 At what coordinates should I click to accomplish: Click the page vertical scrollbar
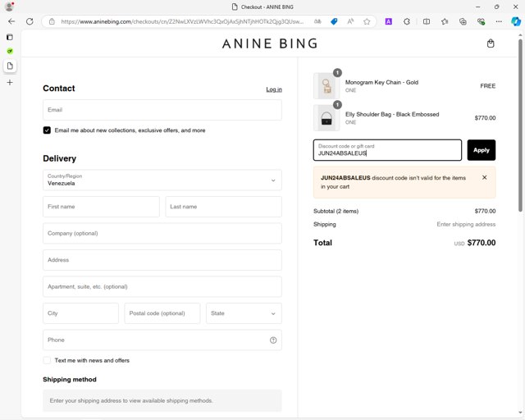point(520,126)
